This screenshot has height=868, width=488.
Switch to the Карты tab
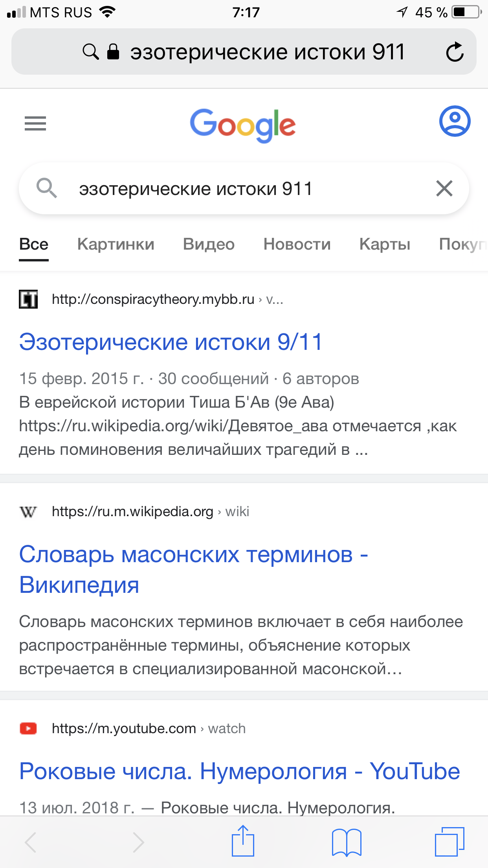tap(385, 244)
